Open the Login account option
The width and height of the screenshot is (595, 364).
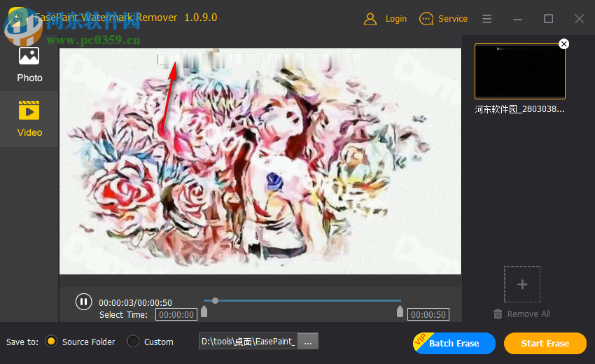(395, 19)
